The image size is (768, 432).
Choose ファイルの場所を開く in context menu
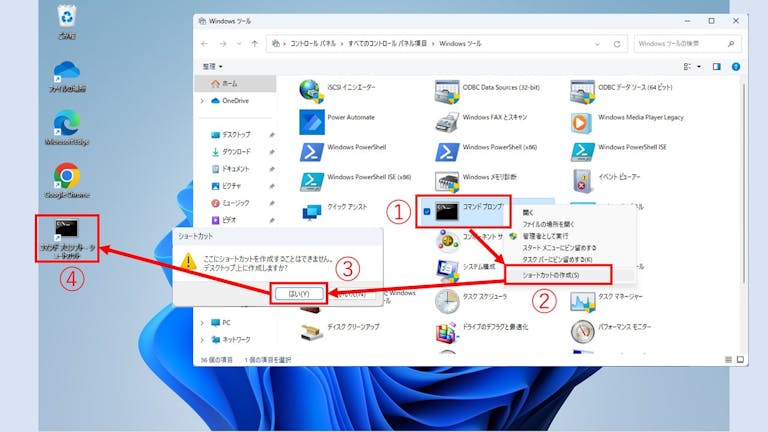[x=548, y=224]
